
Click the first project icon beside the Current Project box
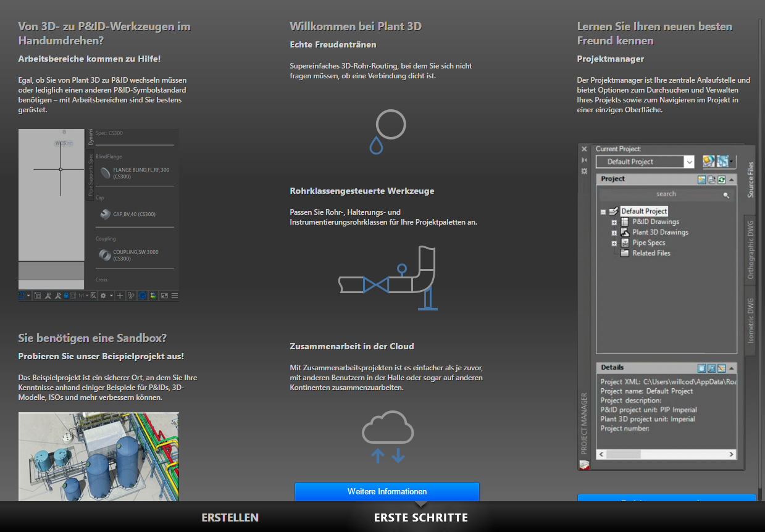tap(709, 161)
